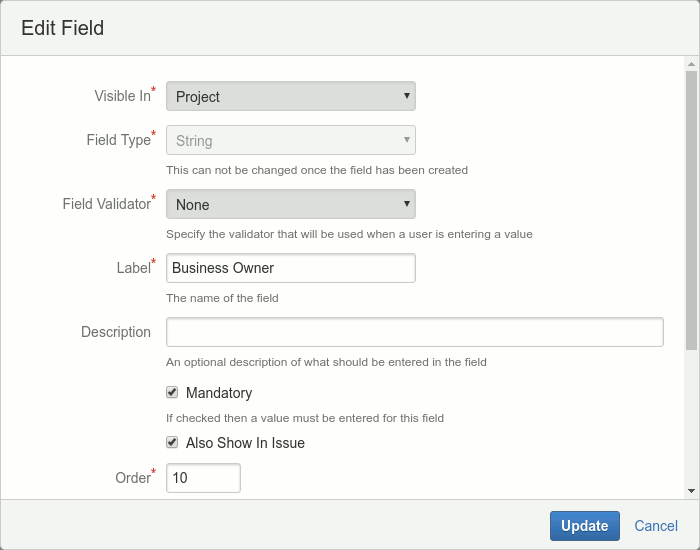Image resolution: width=700 pixels, height=550 pixels.
Task: Click the 'Edit Field' dialog title
Action: [x=62, y=28]
